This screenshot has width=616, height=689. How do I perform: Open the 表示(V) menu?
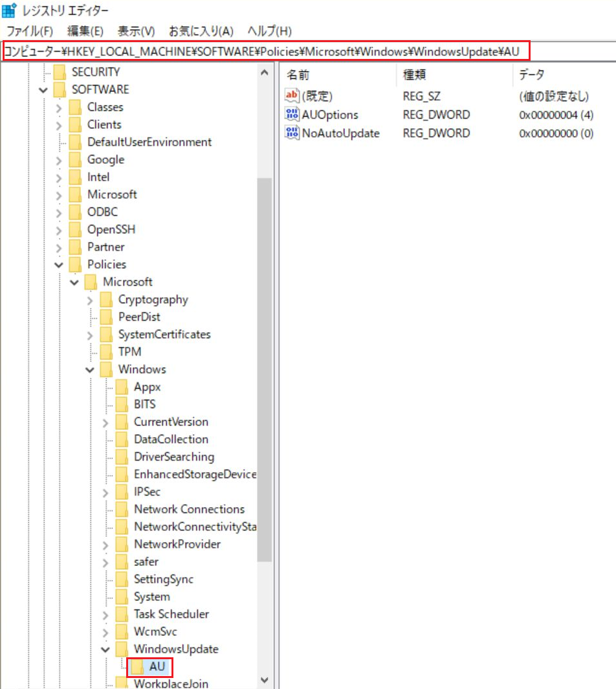tap(136, 31)
